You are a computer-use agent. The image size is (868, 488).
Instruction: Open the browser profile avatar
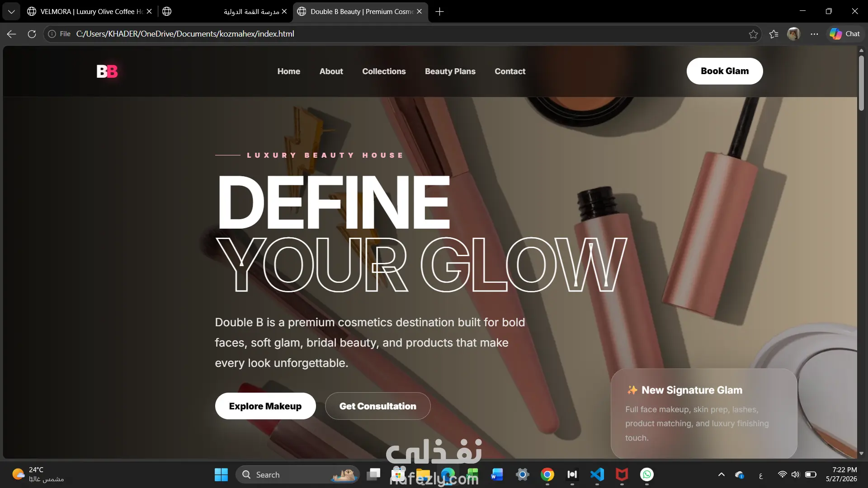[x=794, y=34]
